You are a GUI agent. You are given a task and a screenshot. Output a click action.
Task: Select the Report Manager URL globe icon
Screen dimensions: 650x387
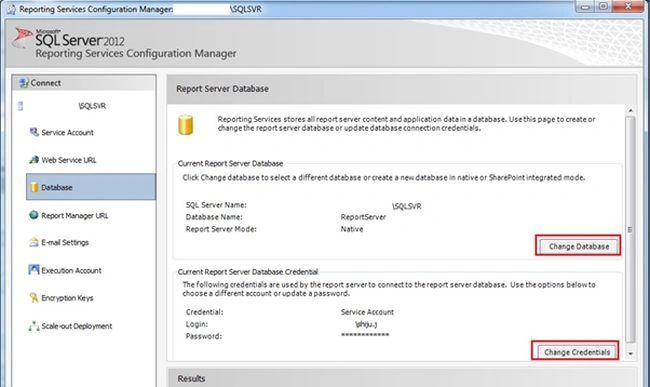point(34,215)
